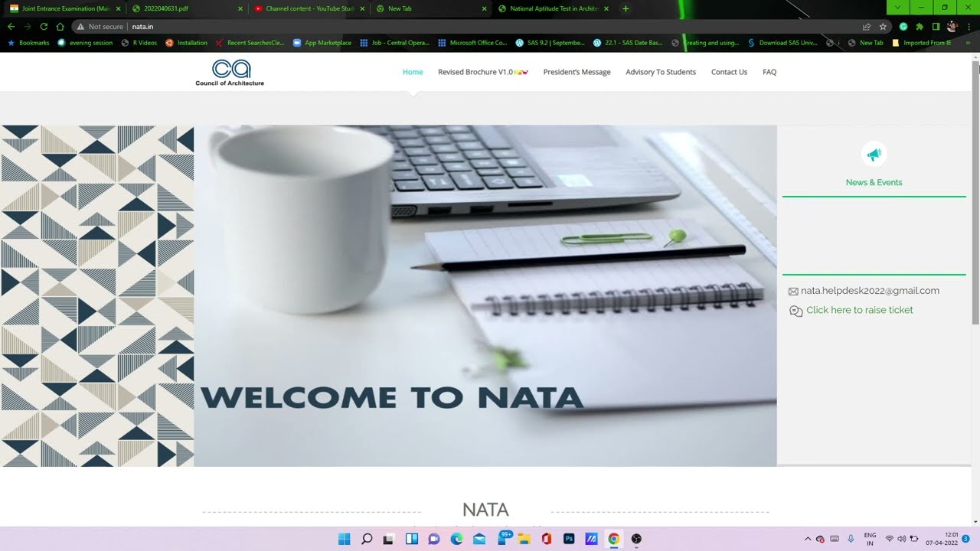Switch to the New Tab tab

point(431,8)
